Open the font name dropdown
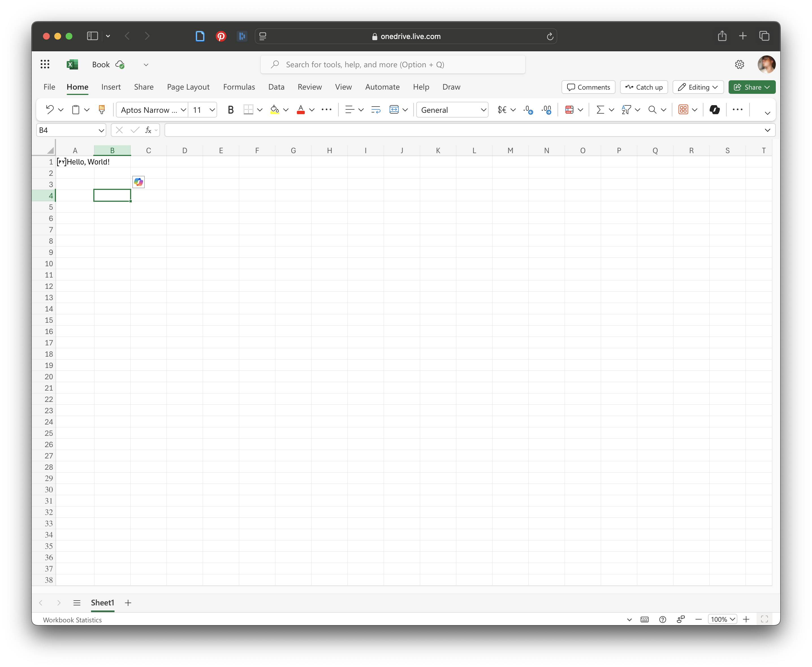812x667 pixels. pos(183,110)
